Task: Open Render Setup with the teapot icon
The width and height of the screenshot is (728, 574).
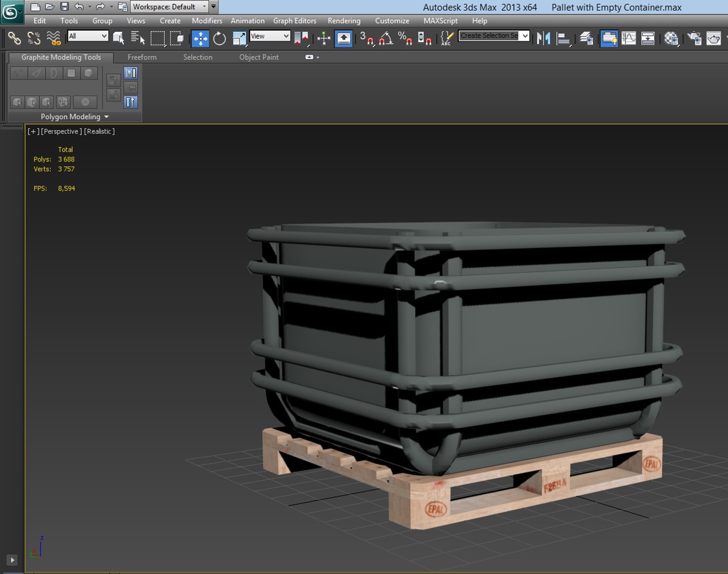Action: point(694,38)
